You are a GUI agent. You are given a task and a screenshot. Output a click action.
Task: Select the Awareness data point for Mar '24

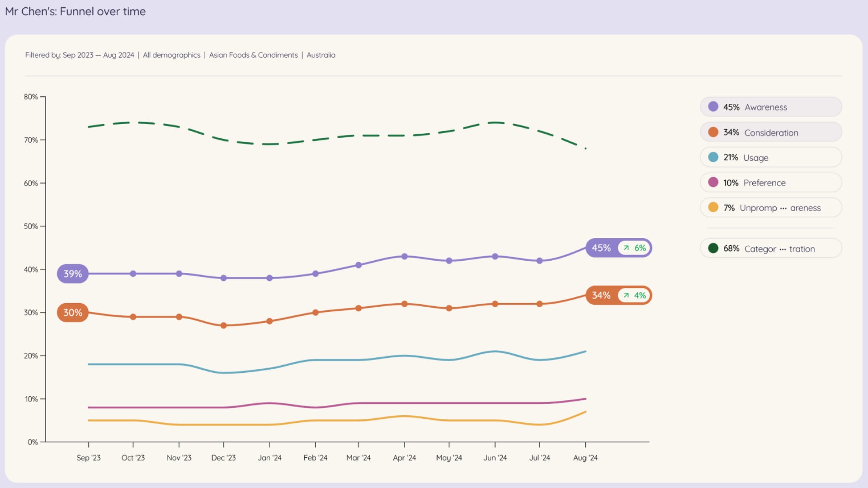coord(359,265)
